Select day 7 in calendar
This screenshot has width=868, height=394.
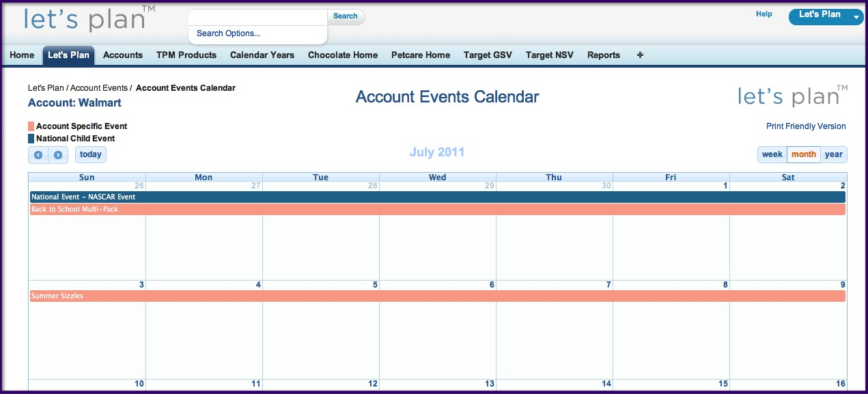click(608, 285)
